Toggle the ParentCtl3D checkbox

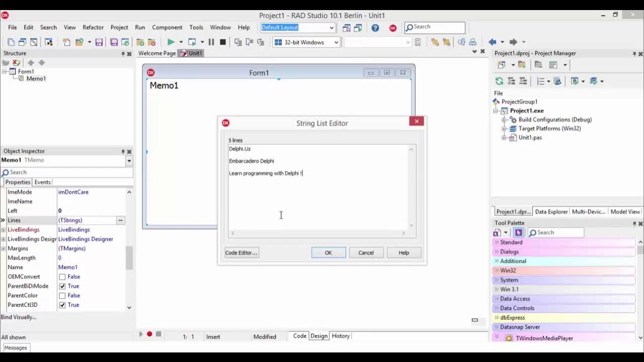(62, 305)
